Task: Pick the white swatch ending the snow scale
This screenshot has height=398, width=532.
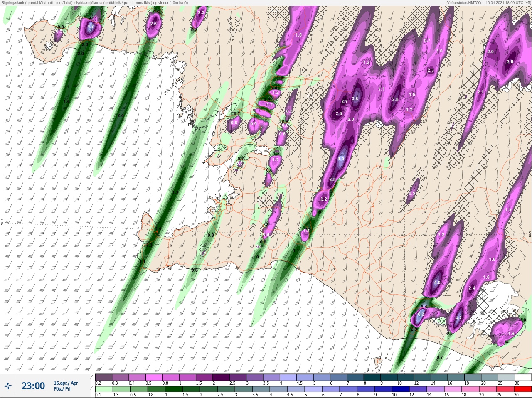Action: click(x=523, y=378)
